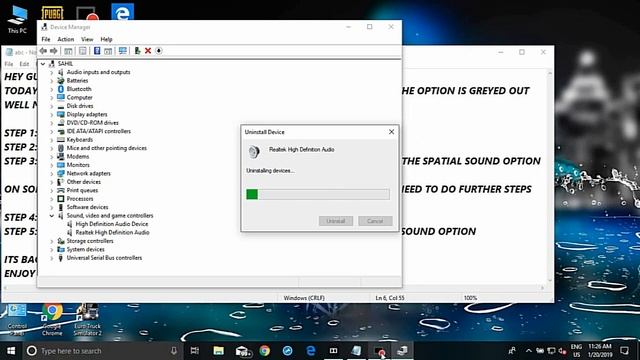Click the uninstall progress bar

pyautogui.click(x=318, y=194)
